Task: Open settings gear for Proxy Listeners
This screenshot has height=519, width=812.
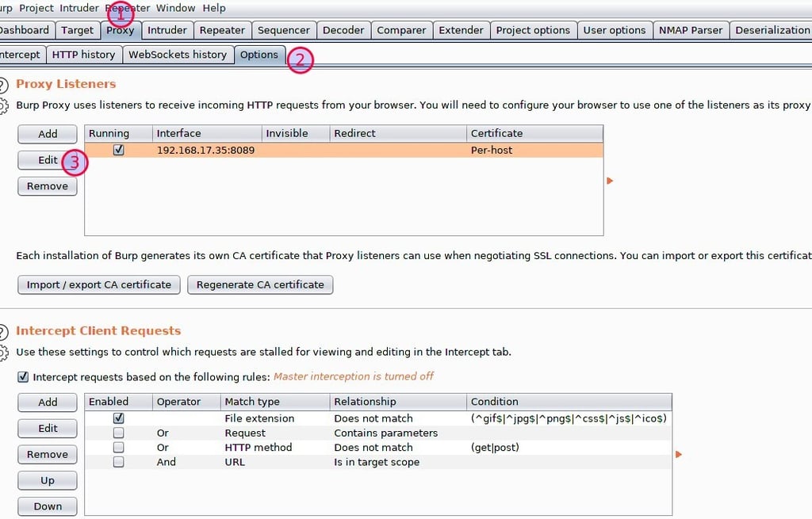Action: (2, 106)
